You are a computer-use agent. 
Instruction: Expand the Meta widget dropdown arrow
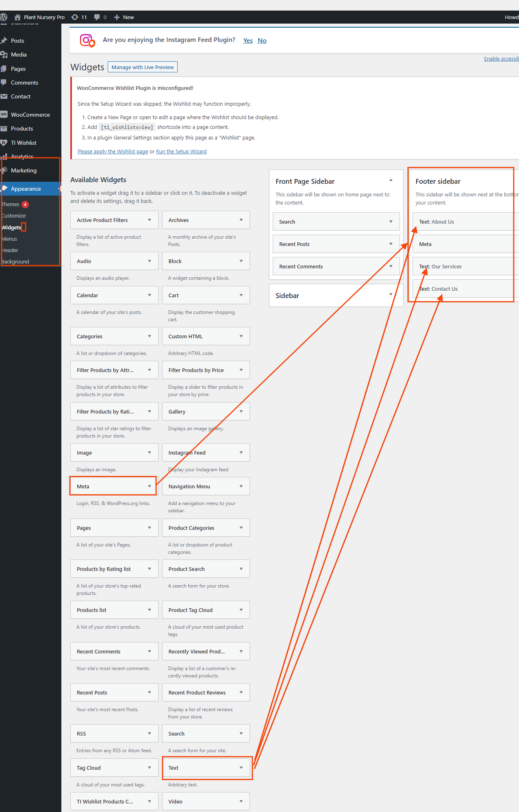(150, 486)
